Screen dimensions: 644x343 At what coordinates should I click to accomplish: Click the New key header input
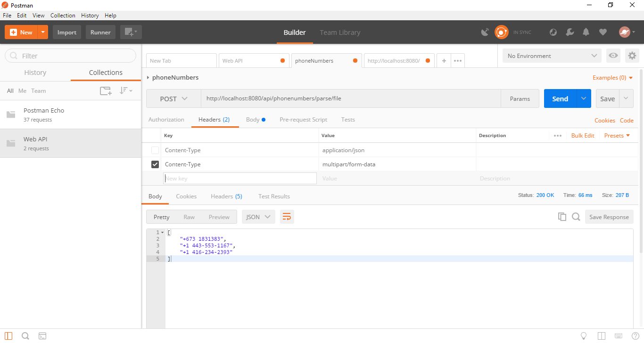click(x=240, y=179)
